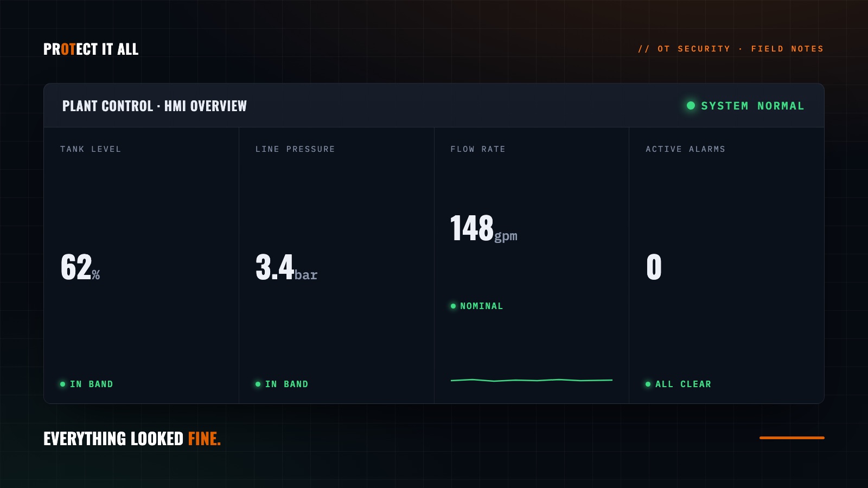Click the 3.4 bar pressure reading
The height and width of the screenshot is (488, 868).
coord(286,267)
